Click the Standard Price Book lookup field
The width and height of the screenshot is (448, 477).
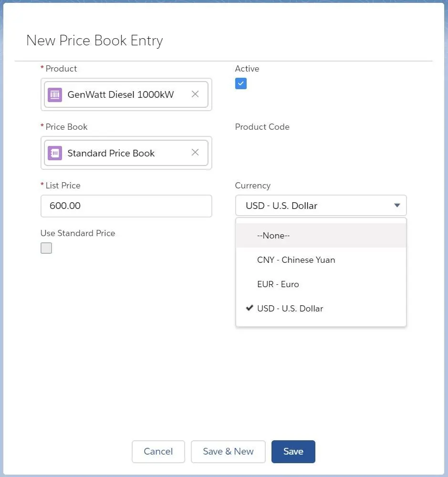point(126,153)
